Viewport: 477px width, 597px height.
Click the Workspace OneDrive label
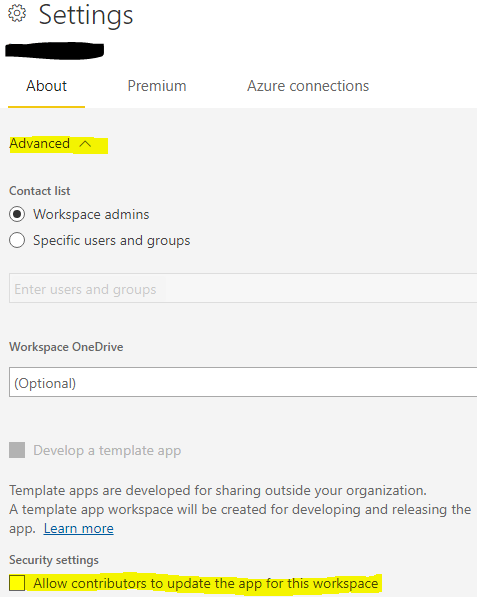click(x=66, y=347)
